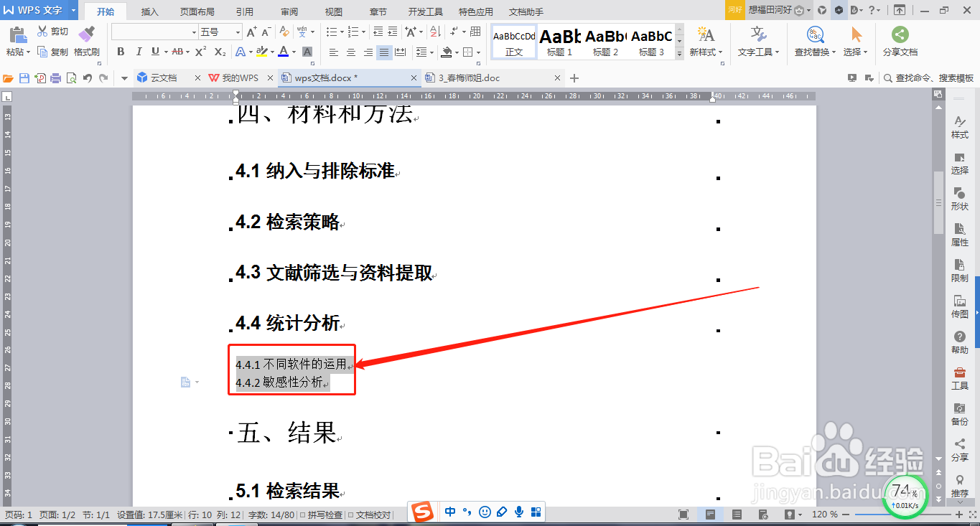The width and height of the screenshot is (980, 526).
Task: Expand the New Style (新样式) dropdown
Action: point(720,52)
